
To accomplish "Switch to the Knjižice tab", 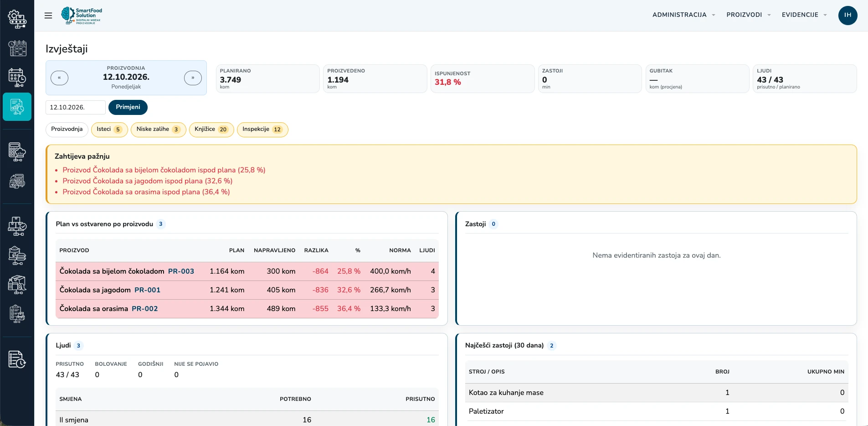I will pyautogui.click(x=211, y=130).
